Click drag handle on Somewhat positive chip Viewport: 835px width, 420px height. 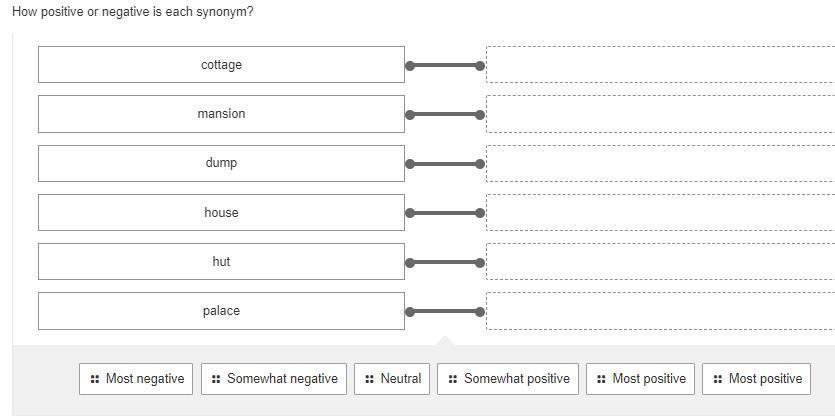click(453, 379)
